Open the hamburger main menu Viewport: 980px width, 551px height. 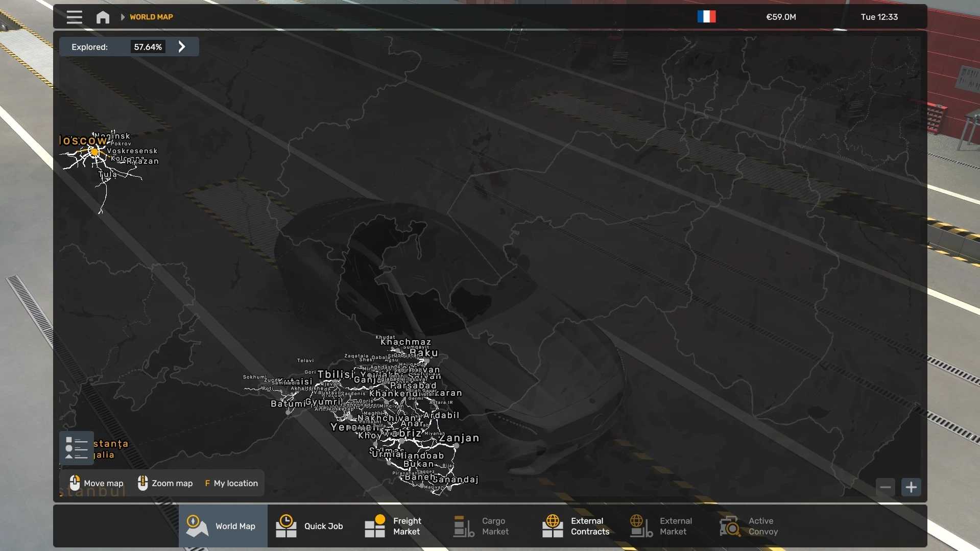pyautogui.click(x=74, y=17)
